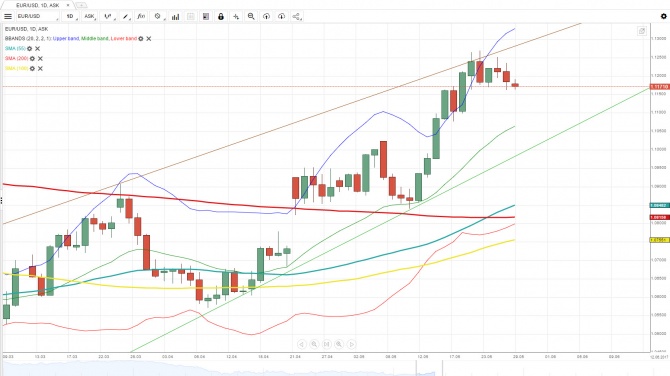
Task: Open SMA (55) settings gear
Action: (x=29, y=49)
